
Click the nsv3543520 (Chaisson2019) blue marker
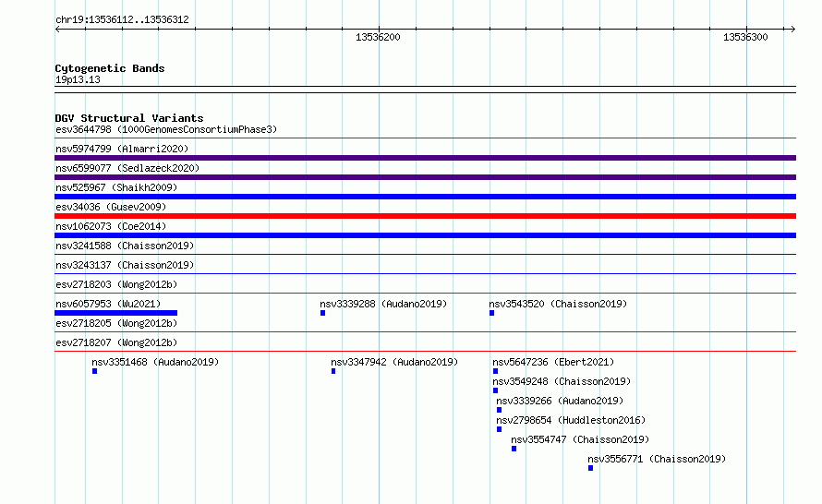tap(491, 313)
